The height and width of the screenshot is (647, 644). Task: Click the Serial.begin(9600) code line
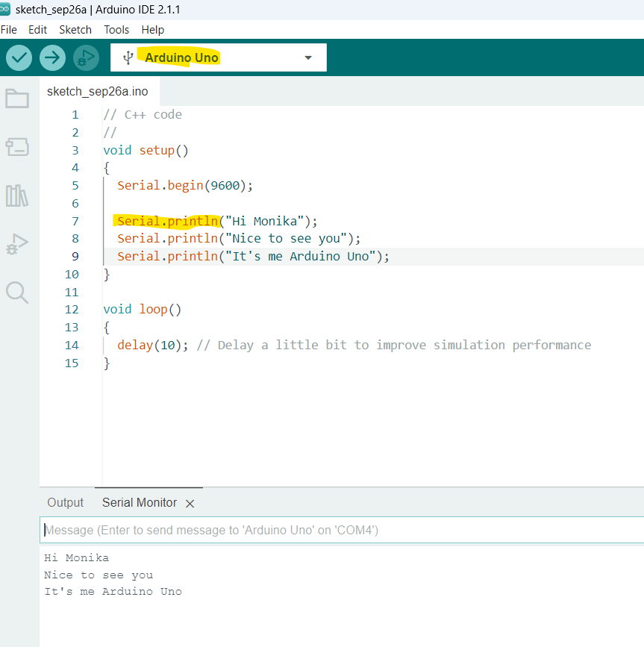coord(185,186)
